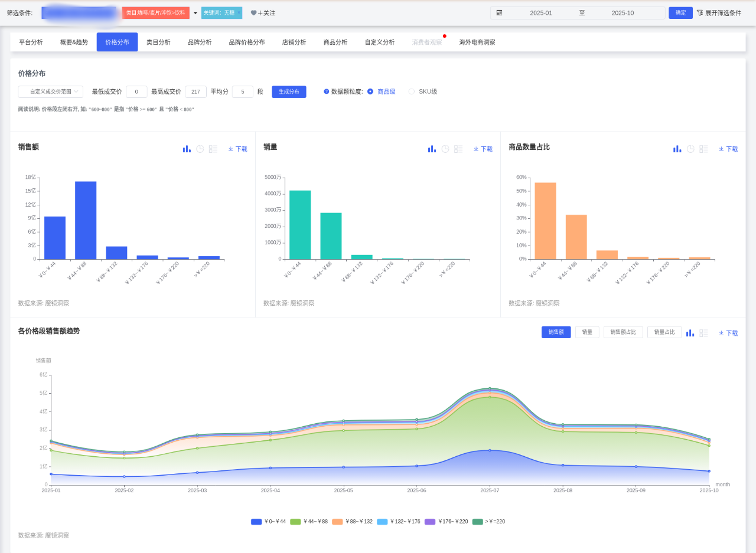Viewport: 756px width, 553px height.
Task: Open 海外电商洞察 tab
Action: tap(477, 42)
